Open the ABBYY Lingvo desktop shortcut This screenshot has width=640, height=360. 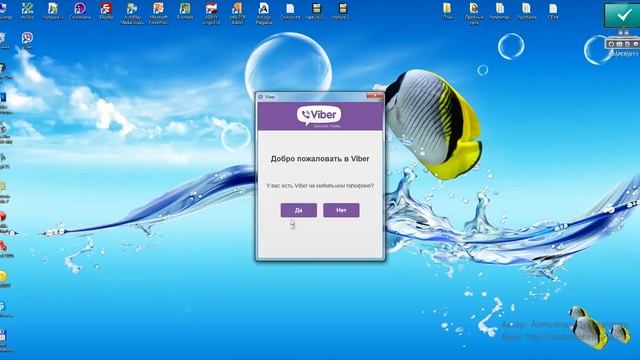(211, 13)
